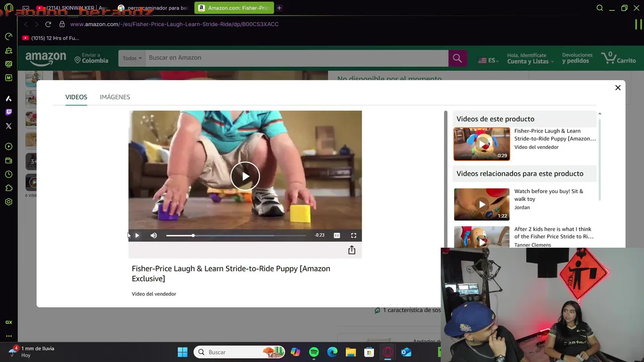Image resolution: width=644 pixels, height=362 pixels.
Task: Open File Explorer from the taskbar
Action: coord(351,352)
